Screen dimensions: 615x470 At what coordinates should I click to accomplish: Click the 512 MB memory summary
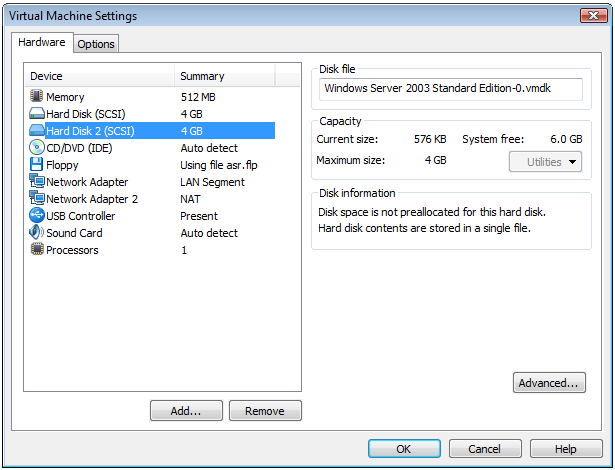point(198,97)
